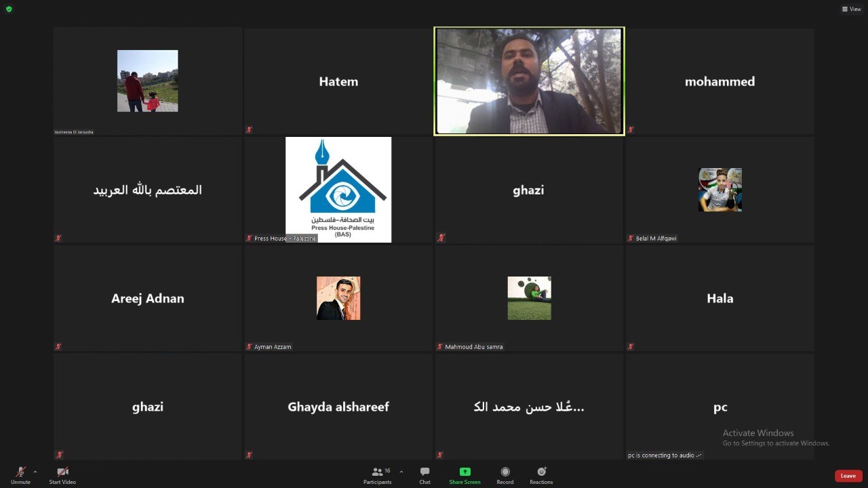
Task: Select the Press House-Palestine logo tile
Action: [338, 190]
